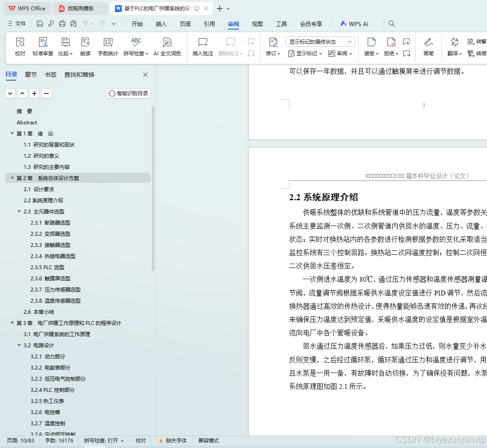The height and width of the screenshot is (448, 487).
Task: Click the outline pane scrollbar
Action: (153, 188)
